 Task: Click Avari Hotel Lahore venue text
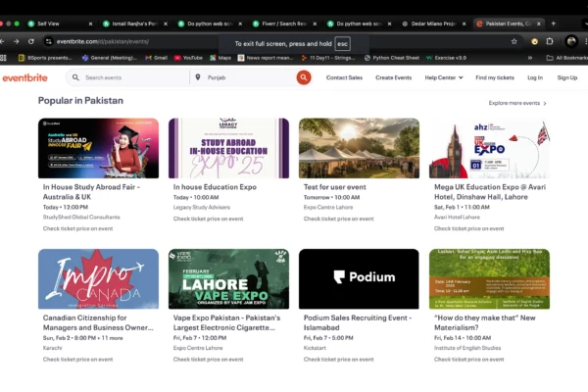[x=457, y=217]
